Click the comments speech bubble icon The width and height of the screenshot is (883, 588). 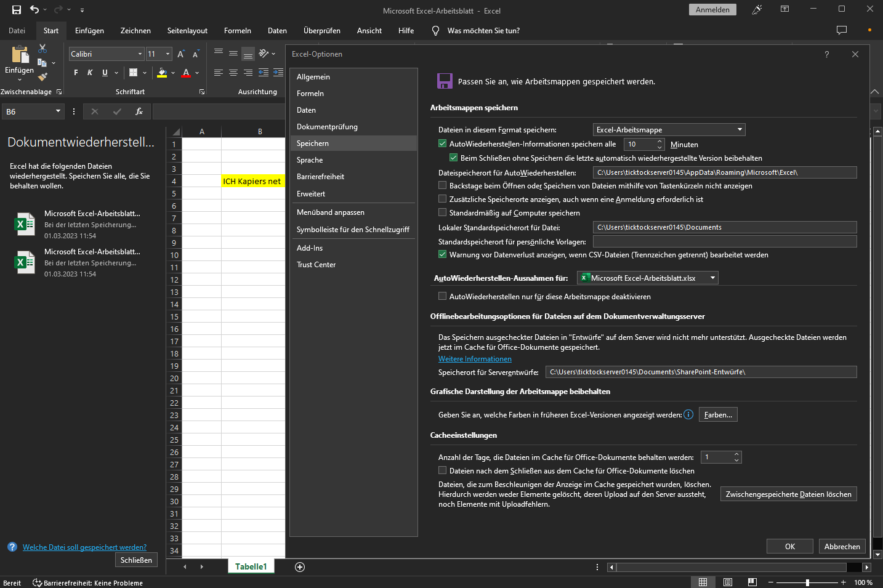(842, 30)
